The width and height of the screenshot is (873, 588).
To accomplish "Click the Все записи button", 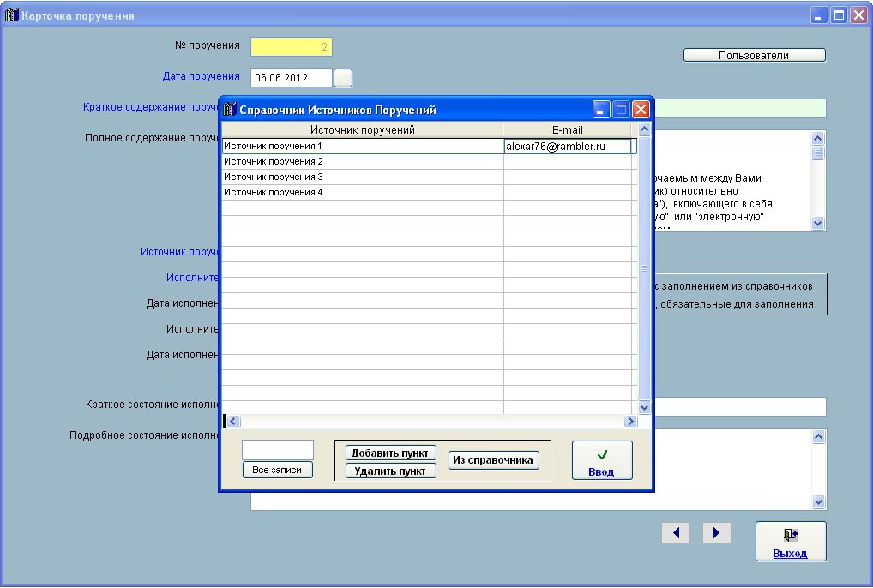I will 277,470.
